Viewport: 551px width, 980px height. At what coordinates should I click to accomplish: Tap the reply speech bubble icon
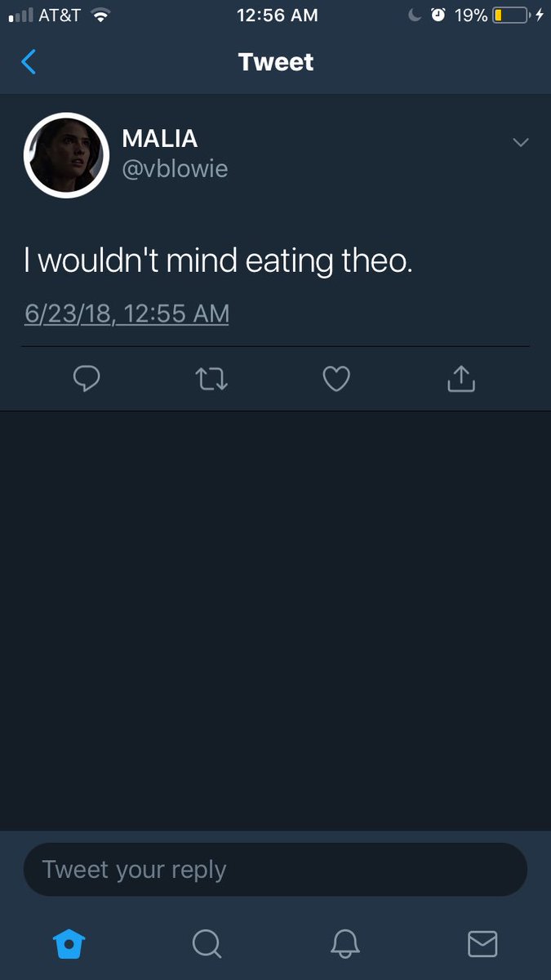point(87,378)
